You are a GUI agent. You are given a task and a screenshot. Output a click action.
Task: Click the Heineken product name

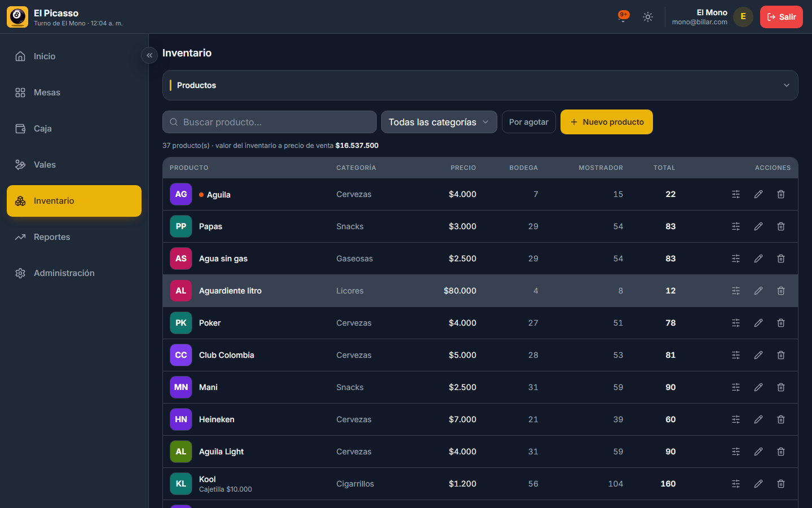click(x=217, y=419)
